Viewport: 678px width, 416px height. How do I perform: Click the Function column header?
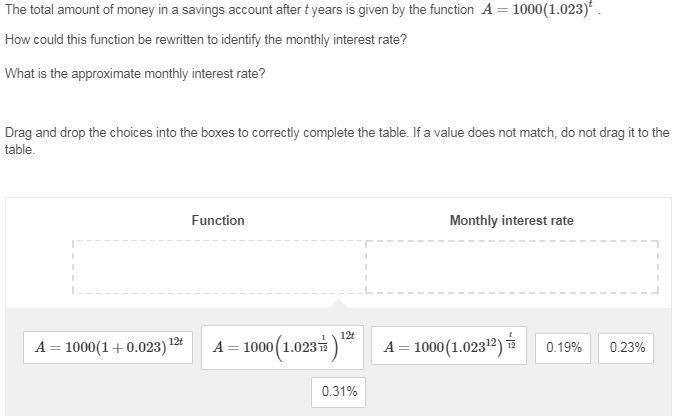218,220
